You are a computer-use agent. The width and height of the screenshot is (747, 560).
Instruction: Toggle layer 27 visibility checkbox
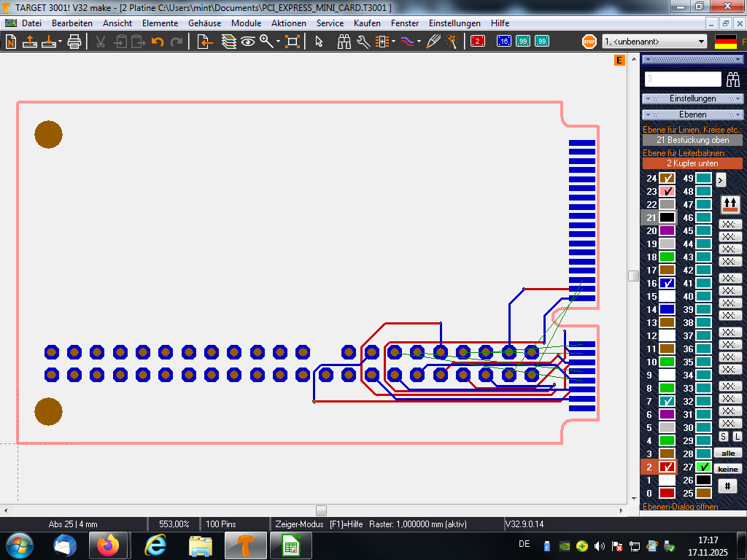click(703, 467)
